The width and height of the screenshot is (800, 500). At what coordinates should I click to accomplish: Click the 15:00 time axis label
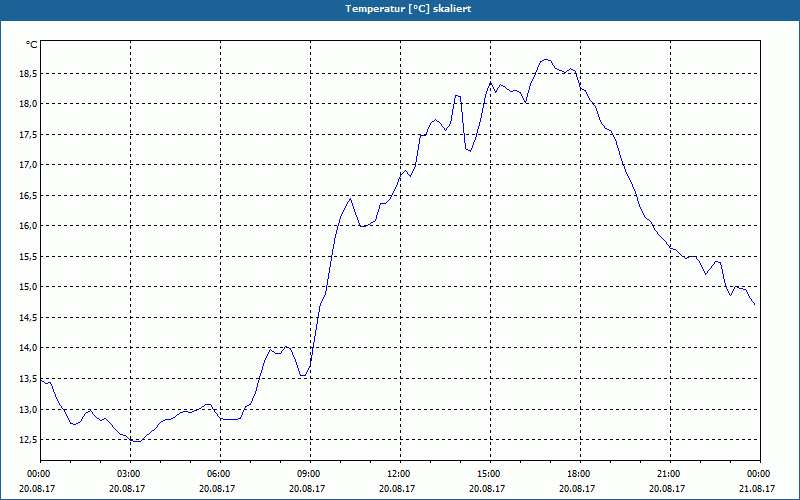point(490,474)
